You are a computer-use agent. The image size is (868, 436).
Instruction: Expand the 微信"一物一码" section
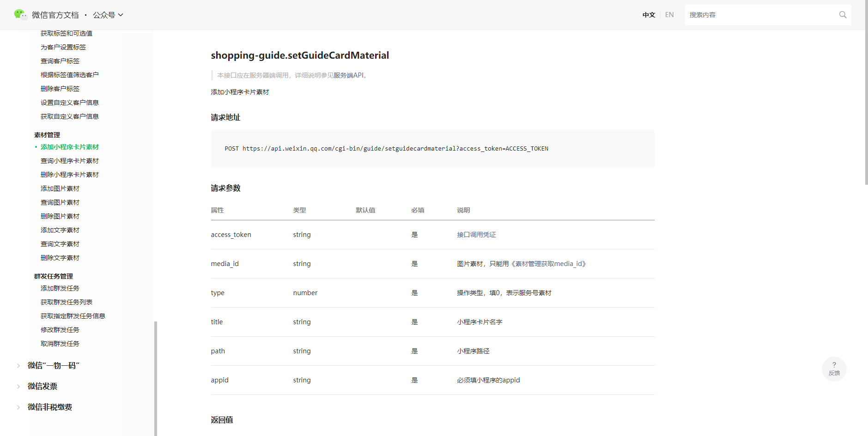[x=54, y=365]
